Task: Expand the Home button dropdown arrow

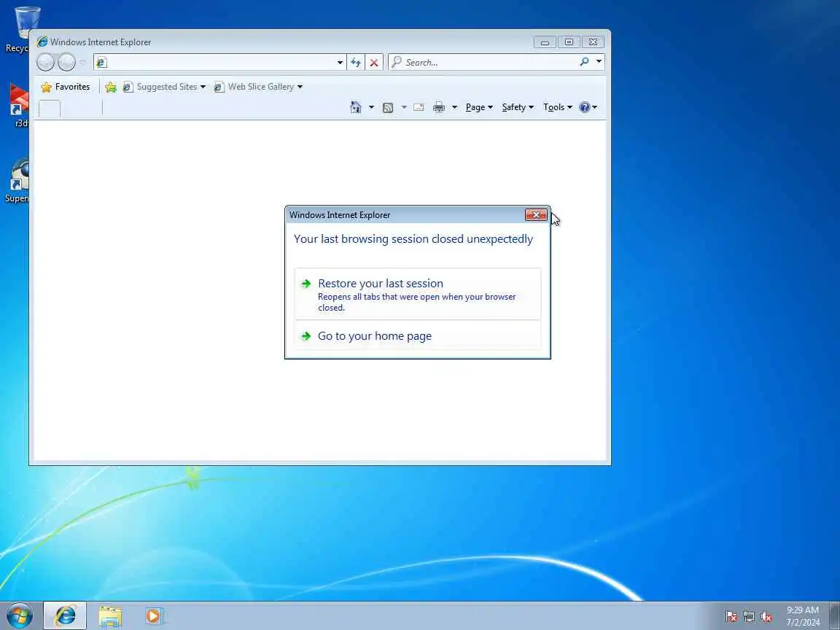Action: (371, 107)
